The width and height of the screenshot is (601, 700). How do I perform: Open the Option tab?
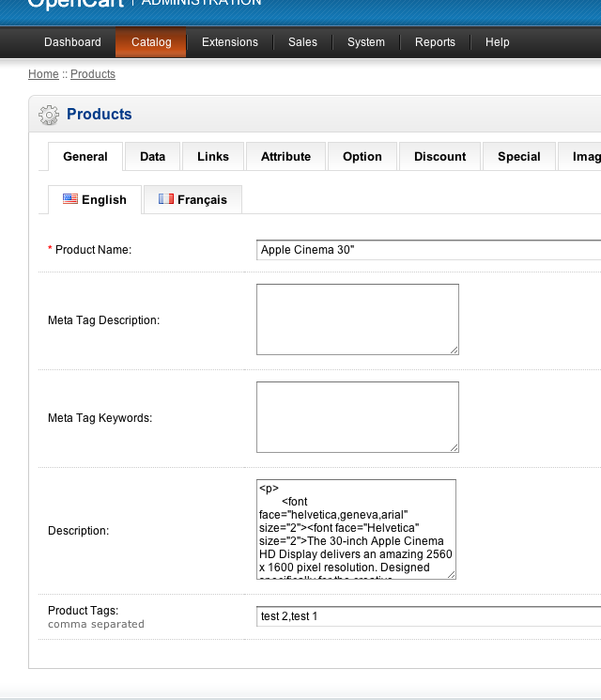362,157
